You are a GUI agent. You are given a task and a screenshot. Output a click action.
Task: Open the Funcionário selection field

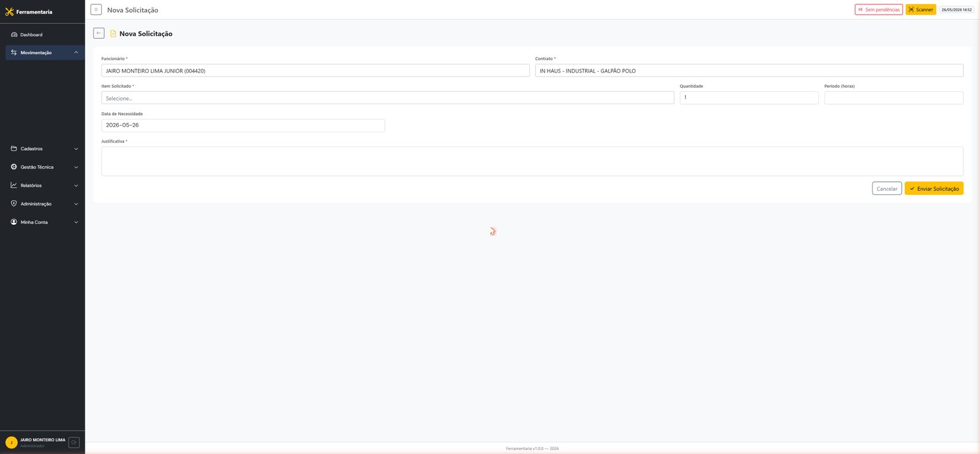315,70
